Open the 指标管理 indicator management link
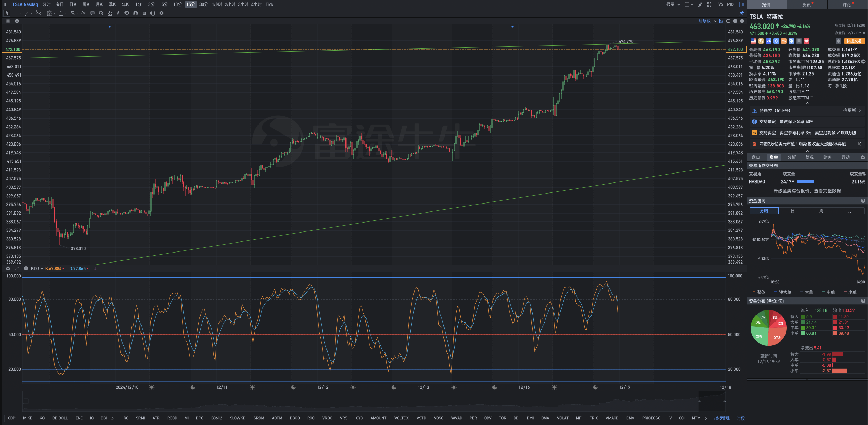The height and width of the screenshot is (425, 868). (722, 418)
